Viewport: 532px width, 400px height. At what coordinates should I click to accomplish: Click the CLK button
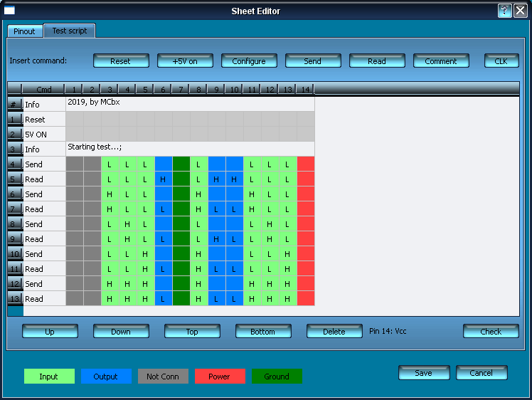pos(501,61)
